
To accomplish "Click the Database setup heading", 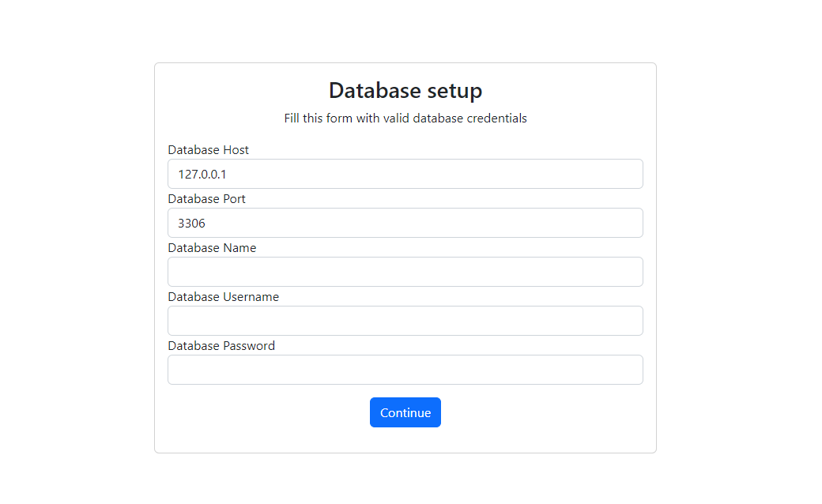I will [405, 90].
